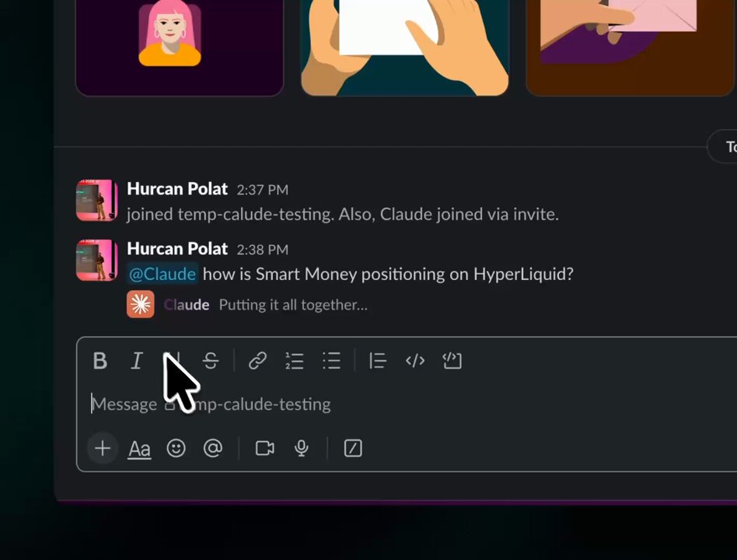Image resolution: width=737 pixels, height=560 pixels.
Task: Open the @Claude mention in the message
Action: (162, 274)
